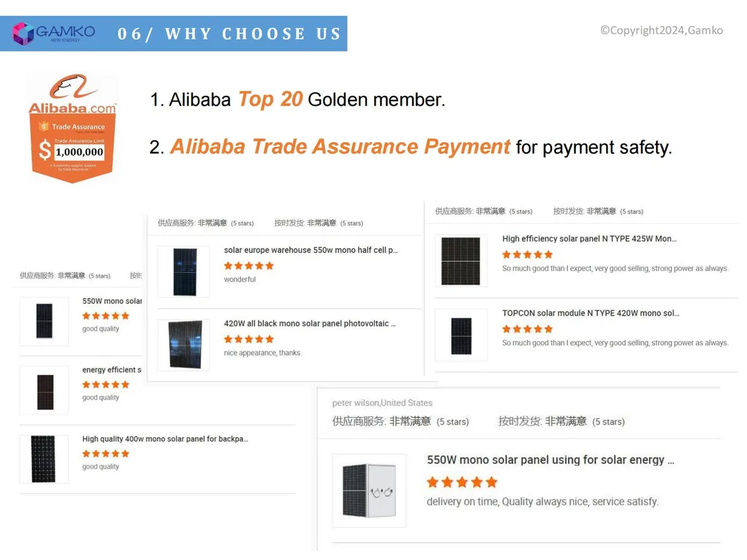Screen dimensions: 747x560
Task: Click star rating above the 'wonderful' review
Action: point(249,266)
